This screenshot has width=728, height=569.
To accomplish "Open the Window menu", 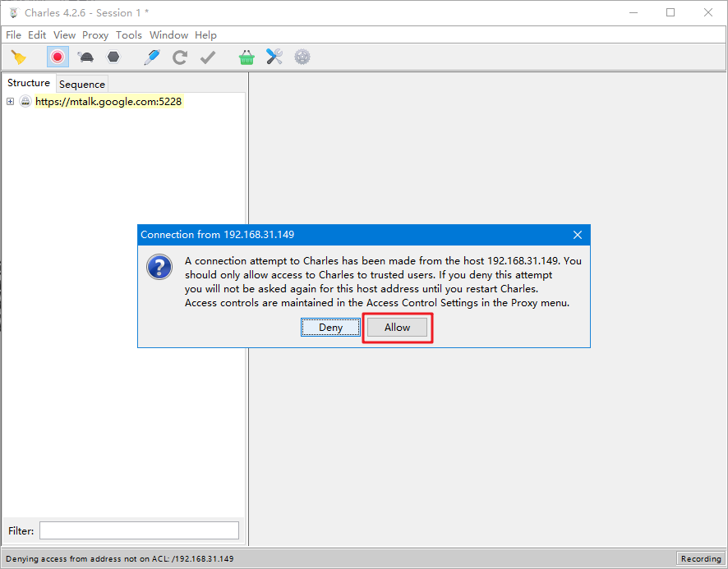I will click(168, 35).
